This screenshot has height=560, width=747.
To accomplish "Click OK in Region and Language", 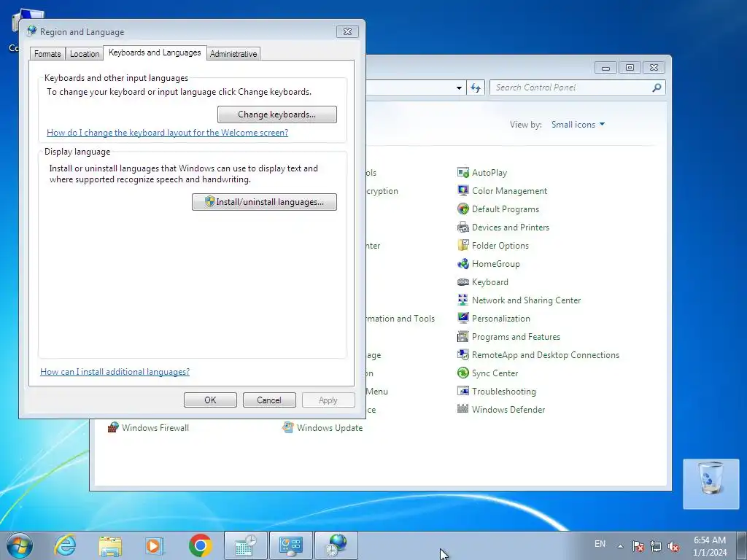I will [210, 400].
